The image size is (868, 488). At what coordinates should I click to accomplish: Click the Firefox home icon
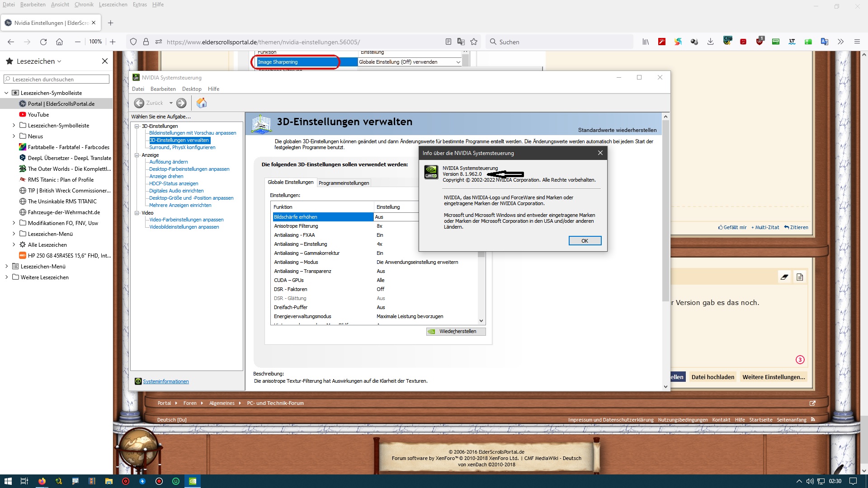point(59,42)
